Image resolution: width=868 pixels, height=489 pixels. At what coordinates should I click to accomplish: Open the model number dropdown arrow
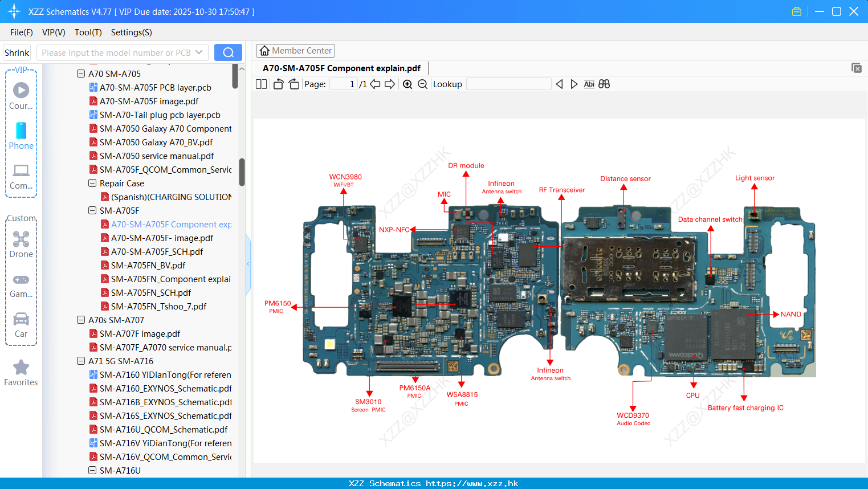[x=199, y=52]
